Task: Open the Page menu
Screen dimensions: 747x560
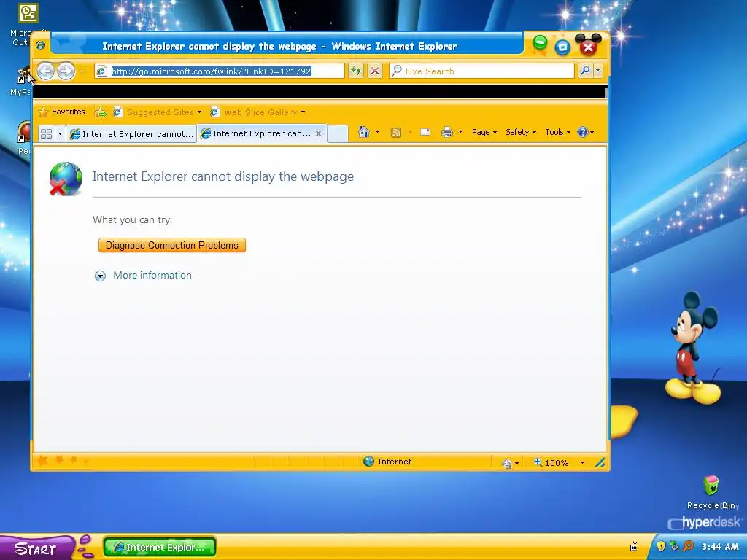Action: click(484, 132)
